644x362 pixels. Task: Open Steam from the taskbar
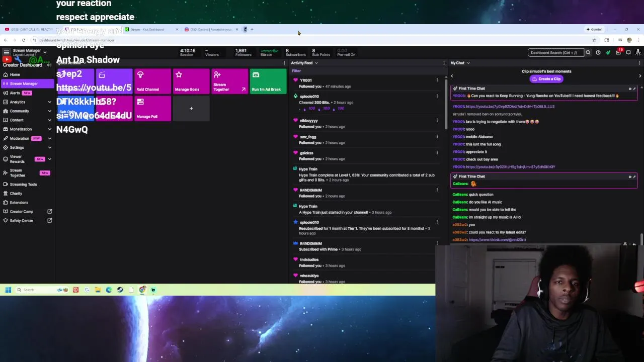point(120,290)
